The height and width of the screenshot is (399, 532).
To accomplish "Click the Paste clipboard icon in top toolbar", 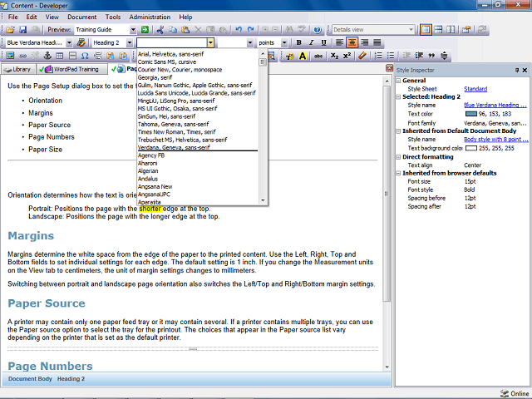I will point(185,30).
